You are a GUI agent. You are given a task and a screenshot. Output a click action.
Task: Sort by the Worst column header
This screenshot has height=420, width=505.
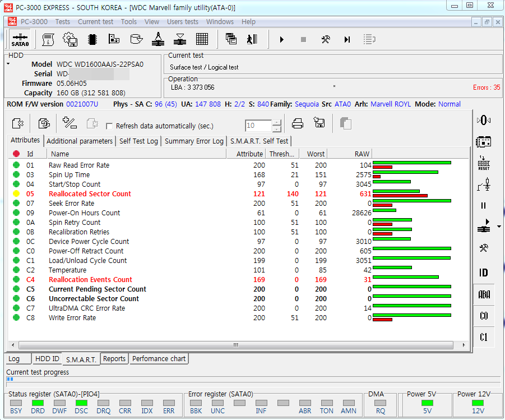(313, 154)
